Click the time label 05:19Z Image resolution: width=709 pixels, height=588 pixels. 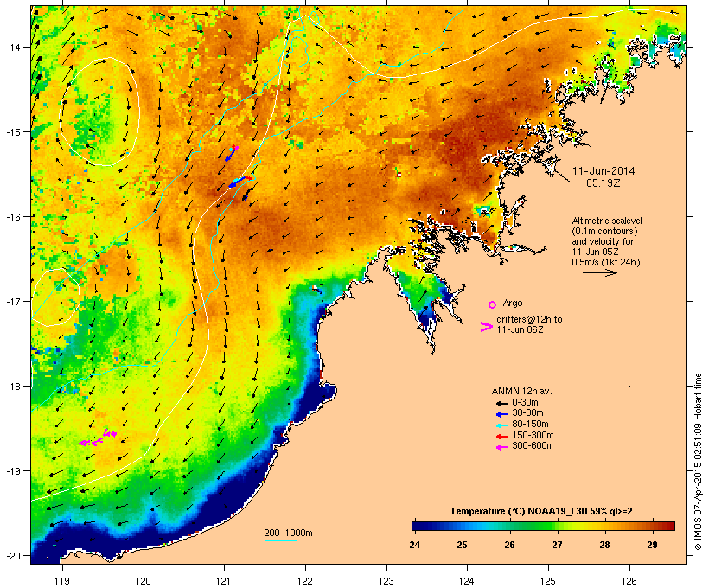pos(604,183)
